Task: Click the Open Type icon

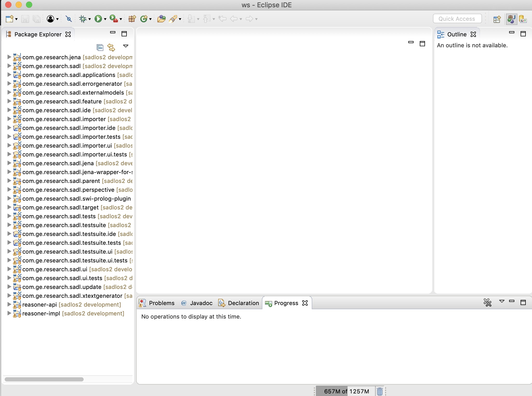Action: (x=161, y=19)
